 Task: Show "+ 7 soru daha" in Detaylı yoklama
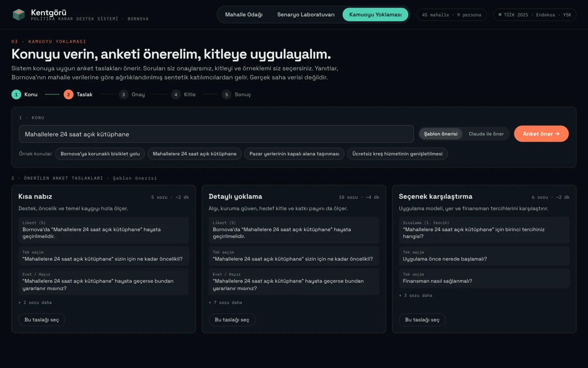(225, 302)
